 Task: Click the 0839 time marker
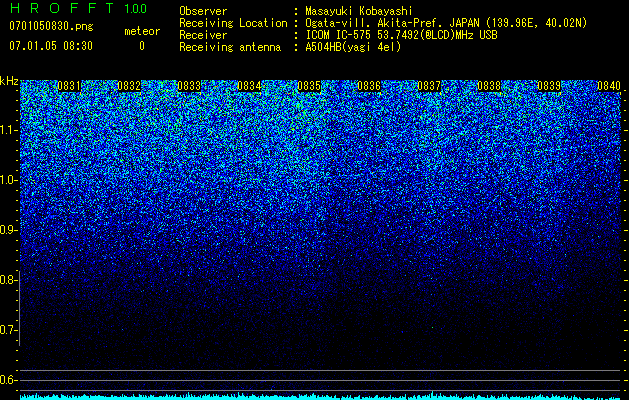549,86
